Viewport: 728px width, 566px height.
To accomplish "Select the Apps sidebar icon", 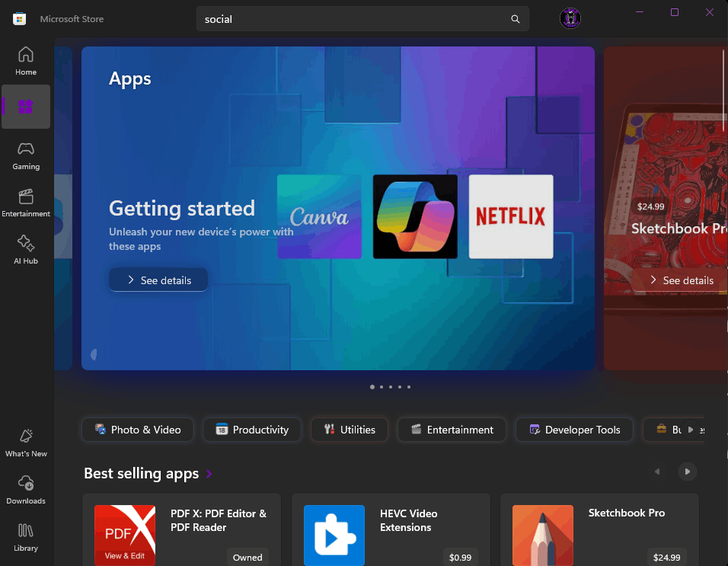I will pyautogui.click(x=26, y=107).
